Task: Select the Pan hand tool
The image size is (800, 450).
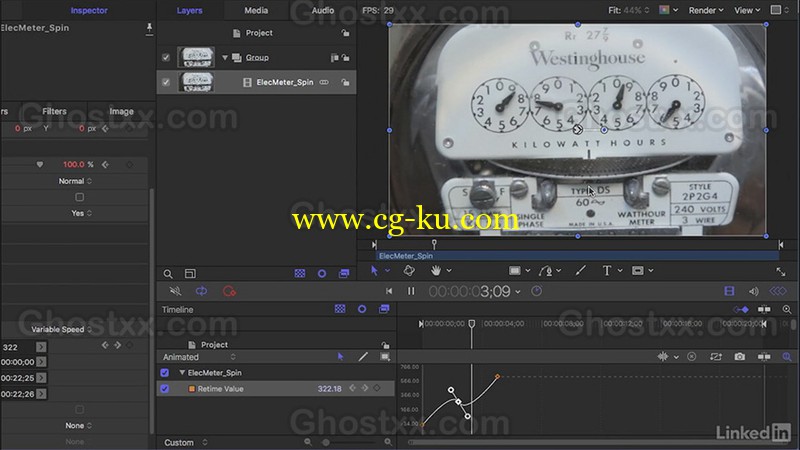Action: tap(436, 271)
